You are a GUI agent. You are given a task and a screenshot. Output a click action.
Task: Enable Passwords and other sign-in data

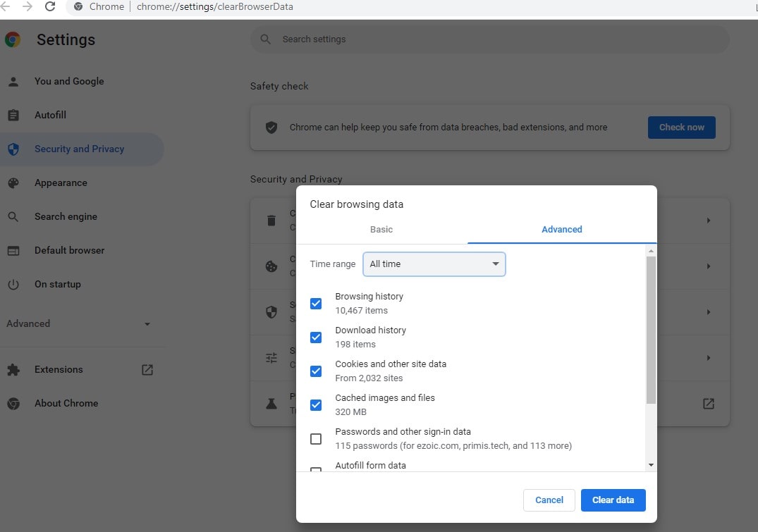(315, 438)
